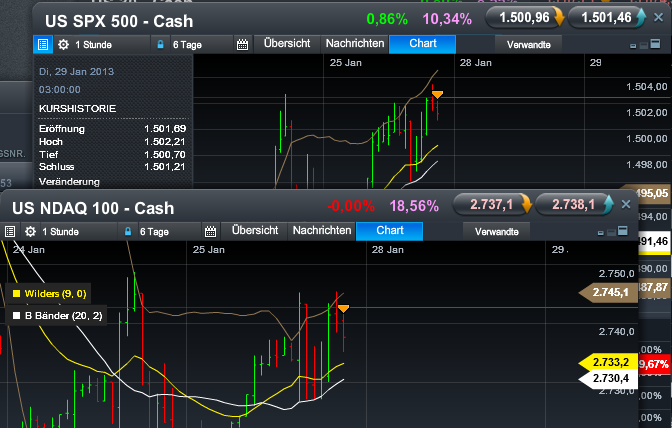672x428 pixels.
Task: Open '6 Tage' range dropdown in NDAQ window
Action: [168, 231]
